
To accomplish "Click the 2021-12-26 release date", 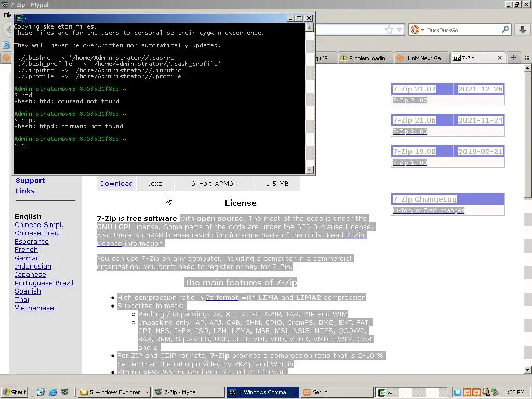I will [x=480, y=89].
